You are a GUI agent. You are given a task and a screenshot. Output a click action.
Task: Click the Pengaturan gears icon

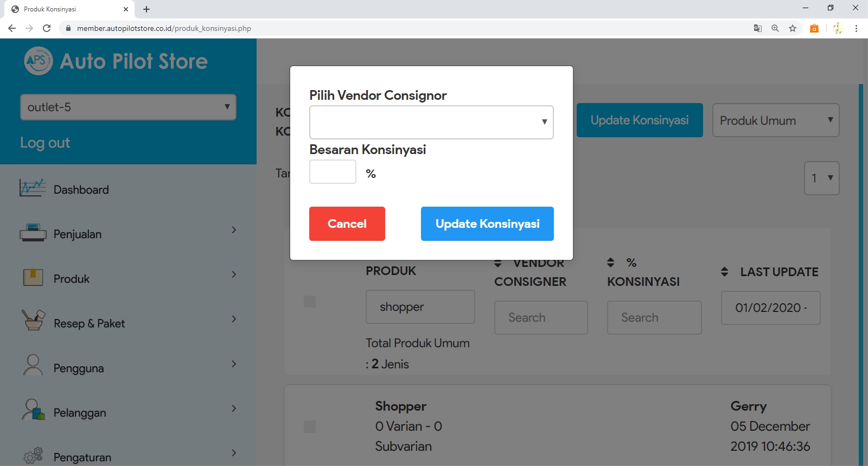33,455
